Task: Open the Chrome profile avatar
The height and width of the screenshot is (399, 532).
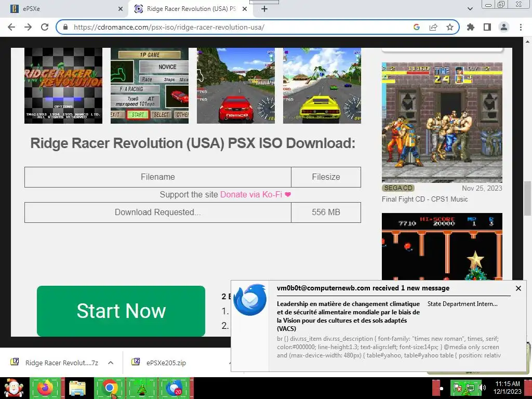Action: click(504, 27)
